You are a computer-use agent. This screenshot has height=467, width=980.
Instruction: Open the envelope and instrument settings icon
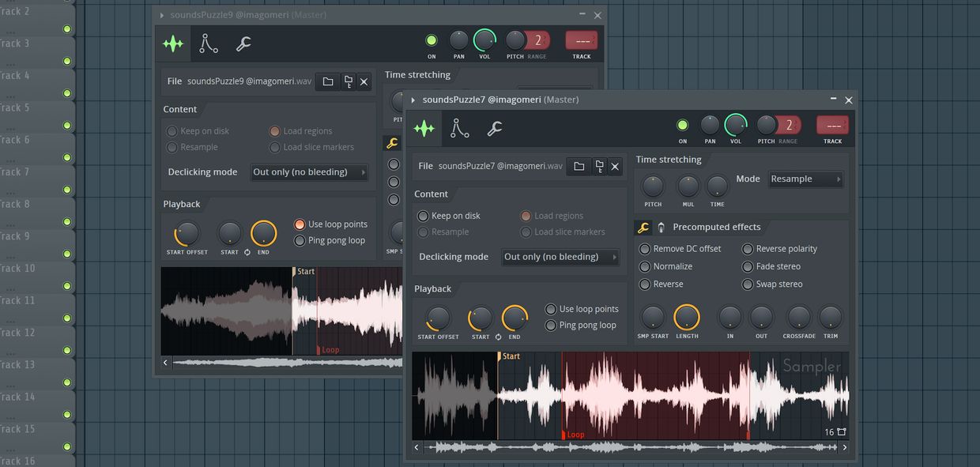[x=459, y=127]
